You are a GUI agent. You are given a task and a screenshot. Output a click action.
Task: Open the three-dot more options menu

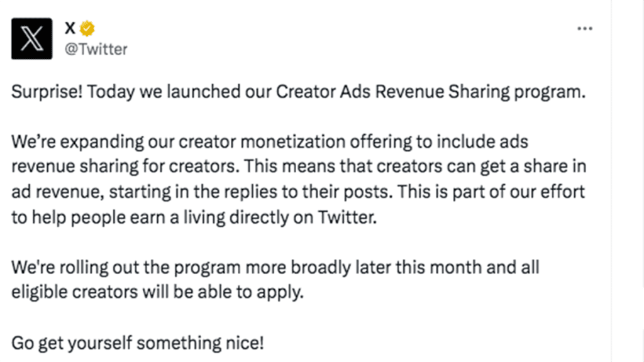click(x=584, y=29)
